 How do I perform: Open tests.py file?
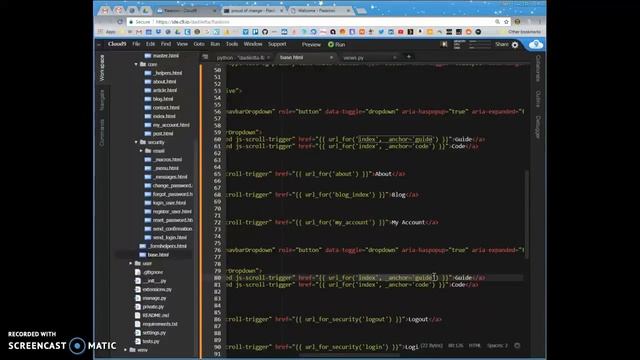tap(151, 341)
